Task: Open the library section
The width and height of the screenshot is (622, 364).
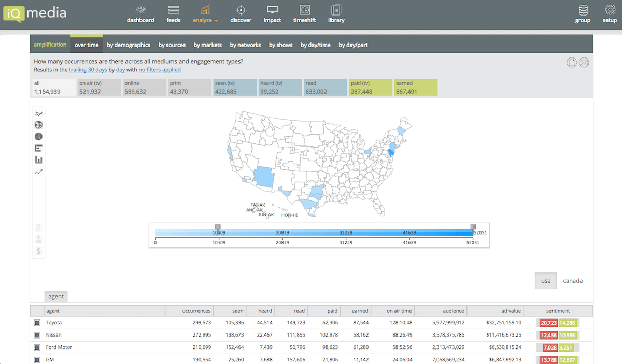Action: [336, 14]
